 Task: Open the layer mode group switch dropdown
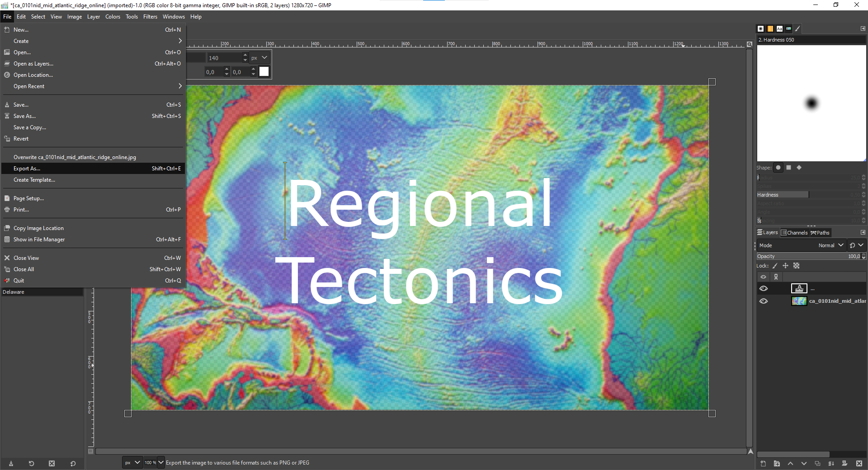[x=857, y=245]
